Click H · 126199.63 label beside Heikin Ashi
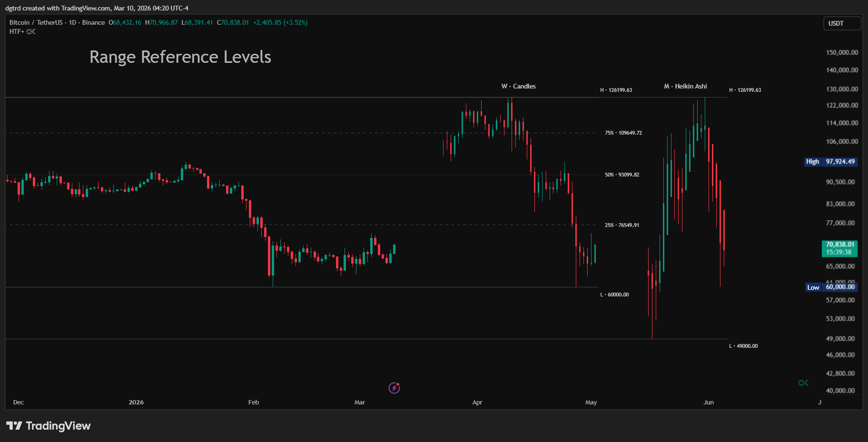 [745, 90]
